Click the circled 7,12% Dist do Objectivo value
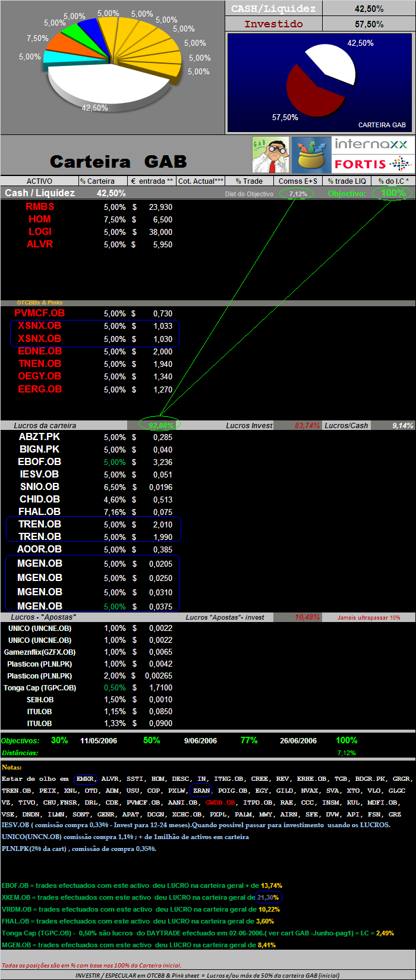416x980 pixels. click(298, 194)
